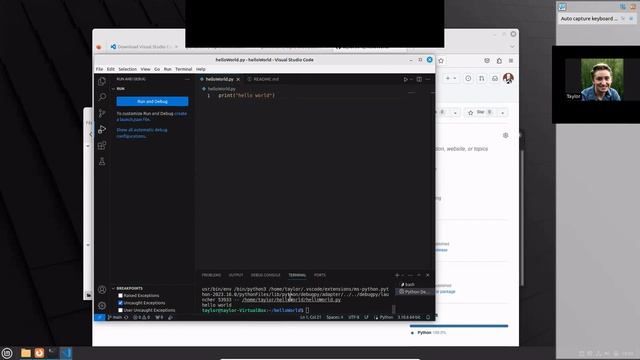Click the Run Python File play icon
Image resolution: width=640 pixels, height=360 pixels.
point(405,79)
